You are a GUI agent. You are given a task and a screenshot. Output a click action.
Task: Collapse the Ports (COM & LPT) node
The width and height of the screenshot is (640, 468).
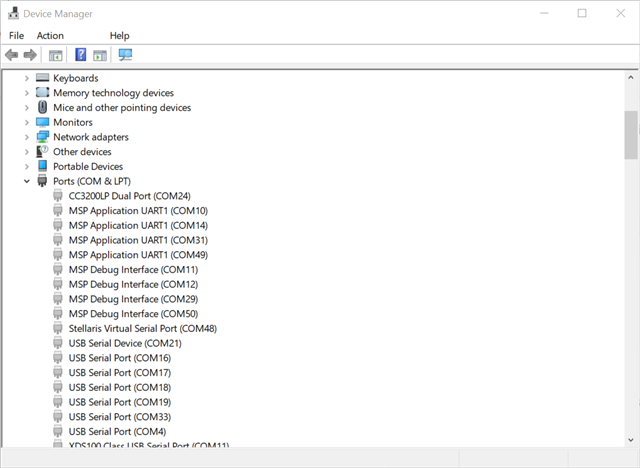point(27,181)
